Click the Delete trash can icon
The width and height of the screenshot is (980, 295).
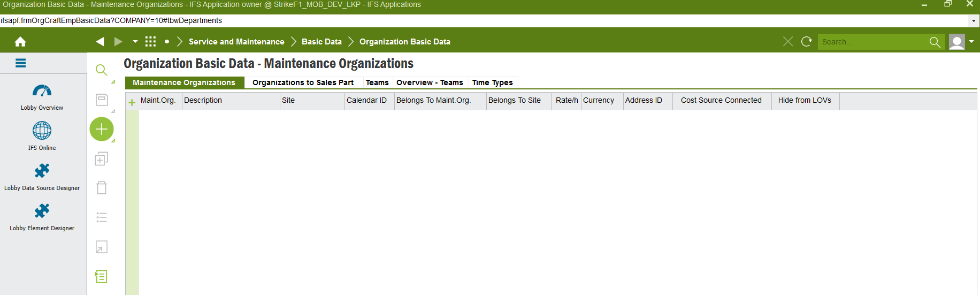pyautogui.click(x=102, y=188)
